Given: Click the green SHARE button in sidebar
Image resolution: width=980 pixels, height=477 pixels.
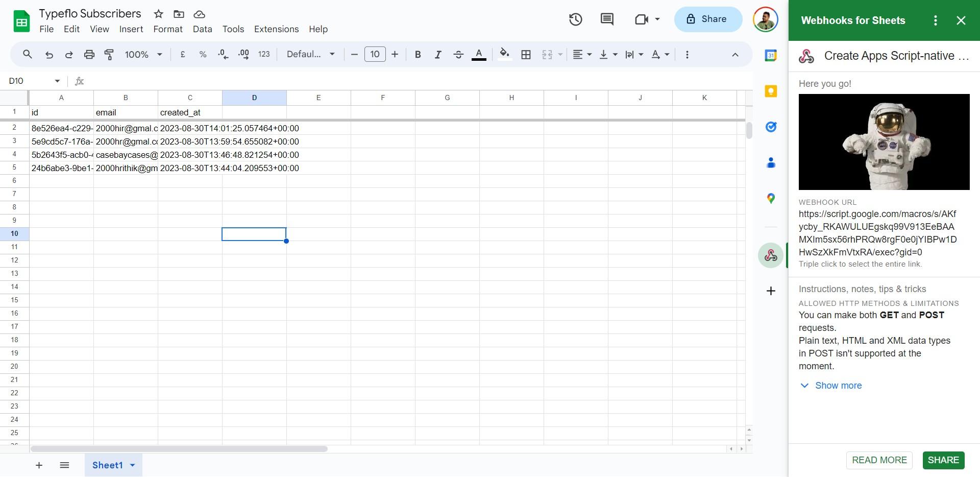Looking at the screenshot, I should (943, 460).
